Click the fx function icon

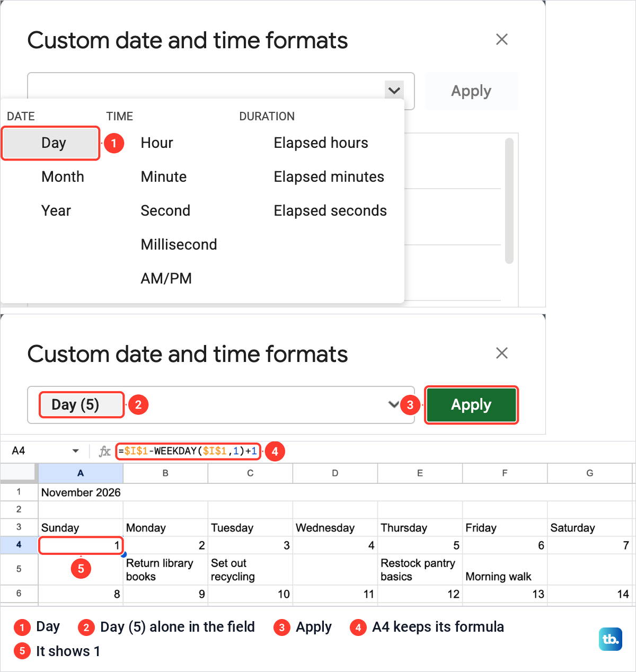click(105, 451)
